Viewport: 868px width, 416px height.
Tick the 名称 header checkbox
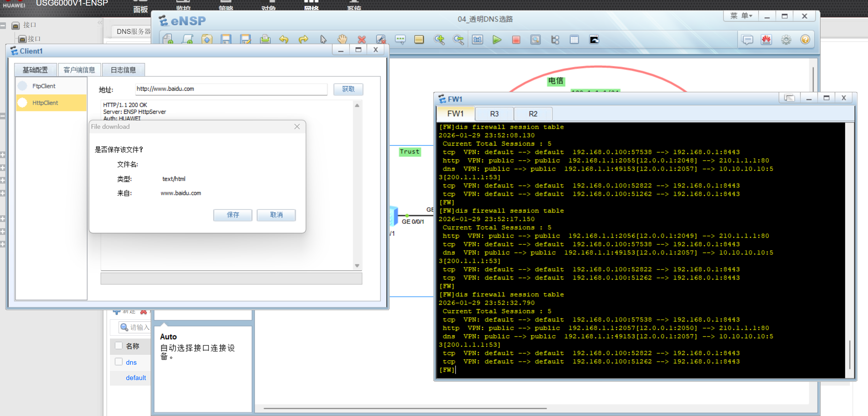click(119, 346)
